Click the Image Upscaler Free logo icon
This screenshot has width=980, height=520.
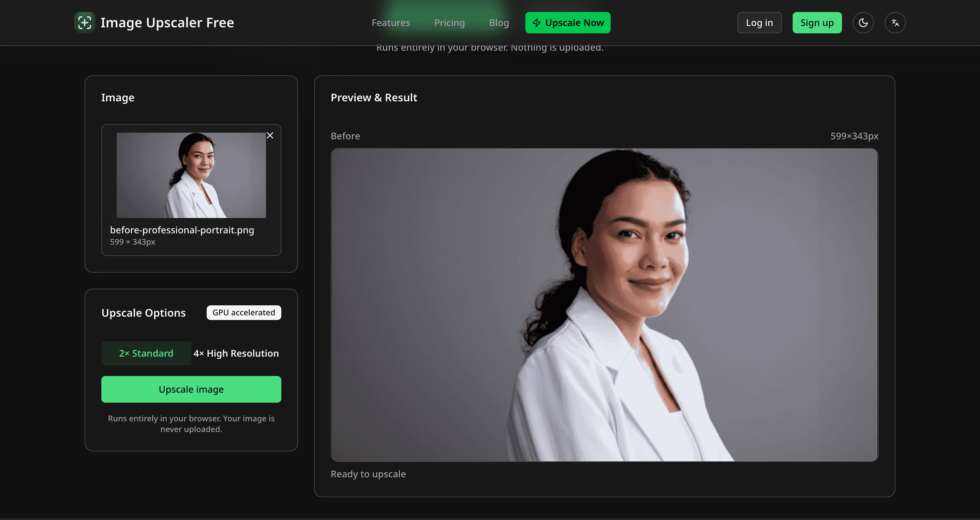[x=84, y=23]
